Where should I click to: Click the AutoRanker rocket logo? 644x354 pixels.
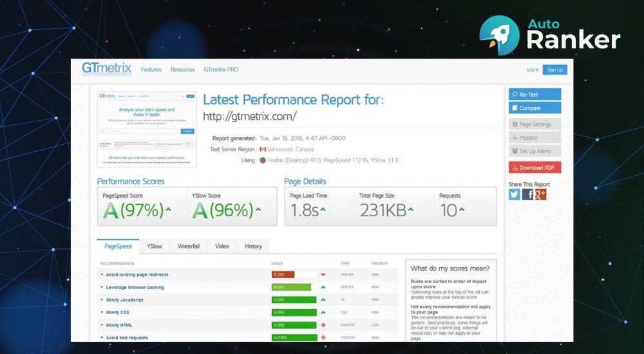tap(500, 35)
